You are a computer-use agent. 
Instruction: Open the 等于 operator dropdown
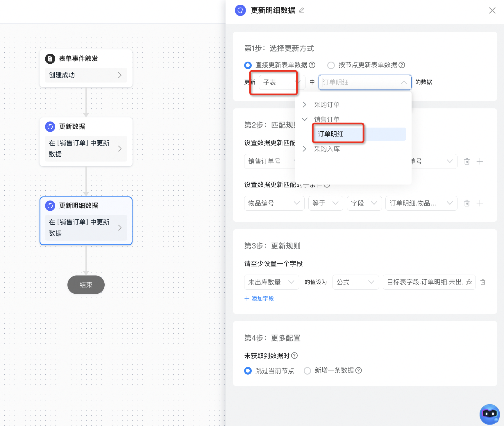point(325,203)
